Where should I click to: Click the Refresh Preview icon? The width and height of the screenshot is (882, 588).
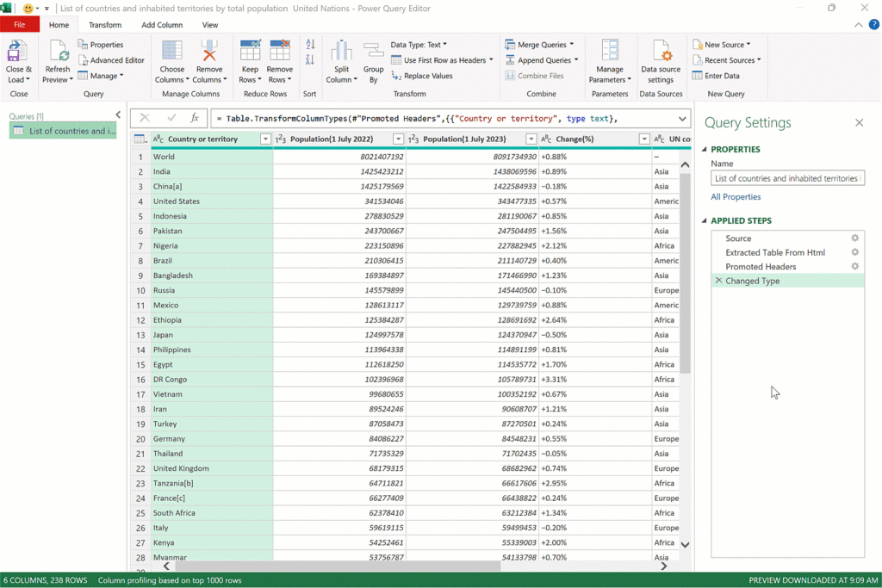(58, 52)
